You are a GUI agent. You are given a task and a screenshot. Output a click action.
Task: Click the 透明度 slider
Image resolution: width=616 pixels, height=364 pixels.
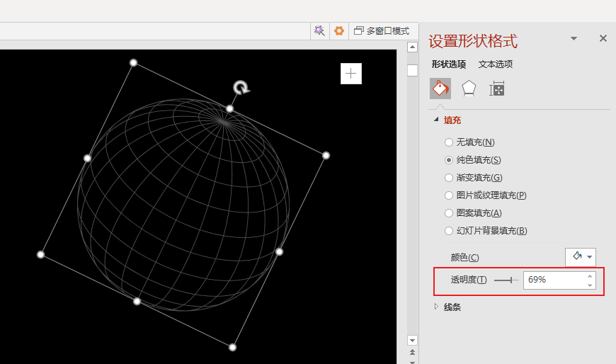tap(506, 280)
